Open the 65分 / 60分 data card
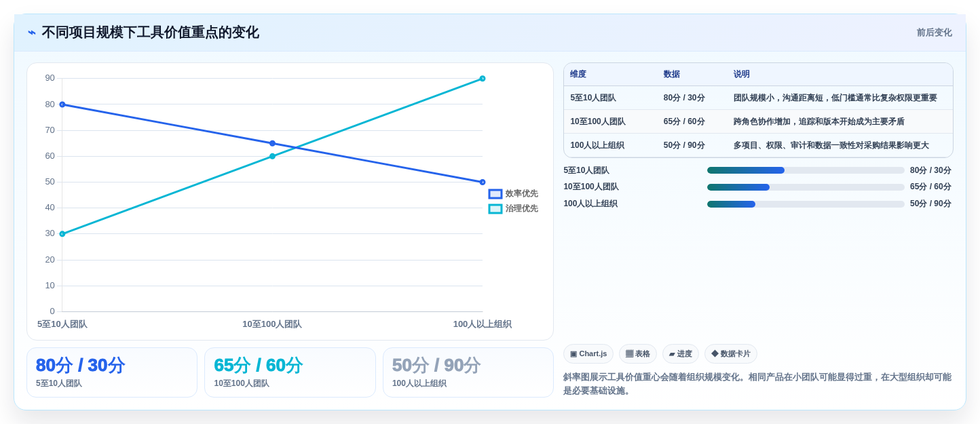Screen dimensions: 980x424 [290, 372]
